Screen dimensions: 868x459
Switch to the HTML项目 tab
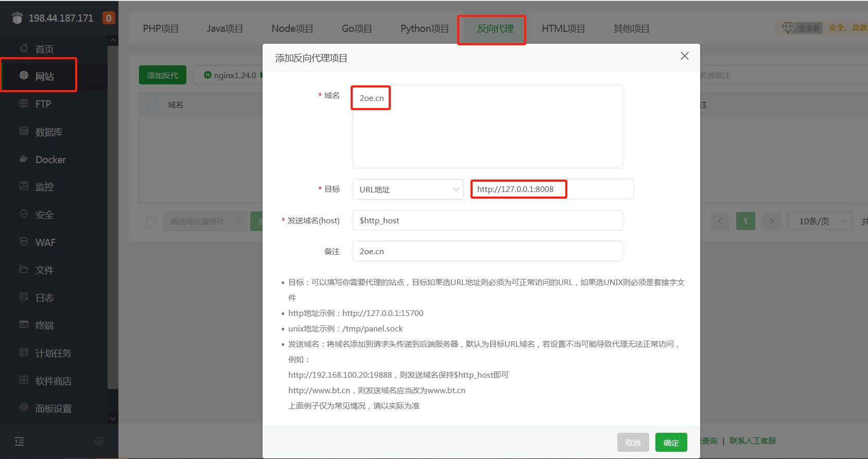563,29
